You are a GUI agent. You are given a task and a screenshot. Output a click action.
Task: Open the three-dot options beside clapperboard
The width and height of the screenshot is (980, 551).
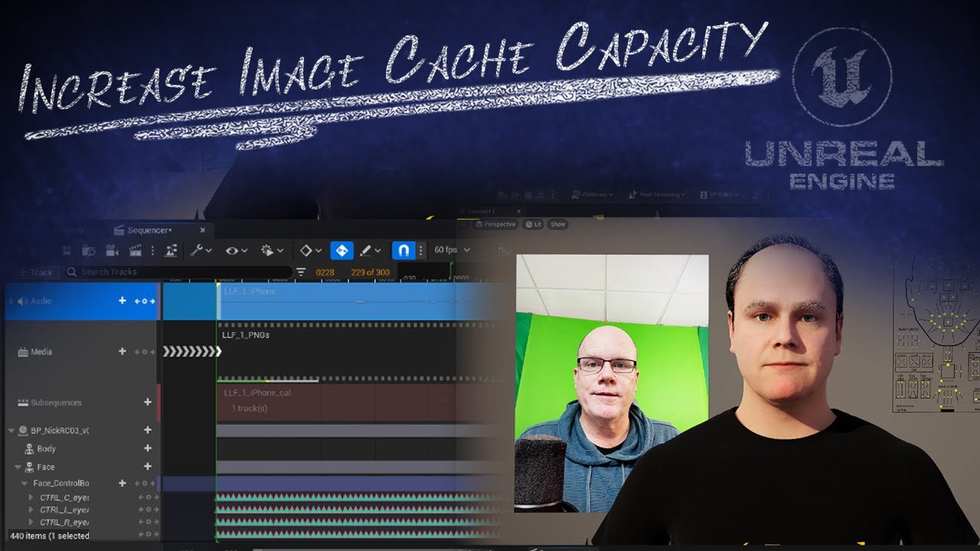tap(152, 250)
